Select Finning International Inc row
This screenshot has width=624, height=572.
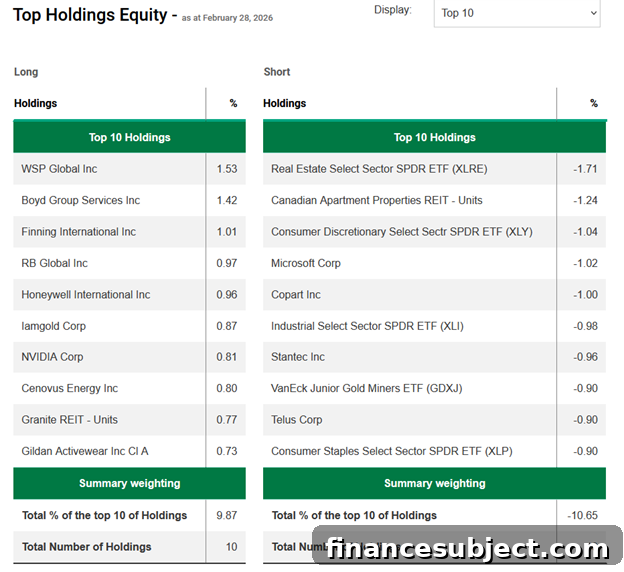[x=129, y=232]
